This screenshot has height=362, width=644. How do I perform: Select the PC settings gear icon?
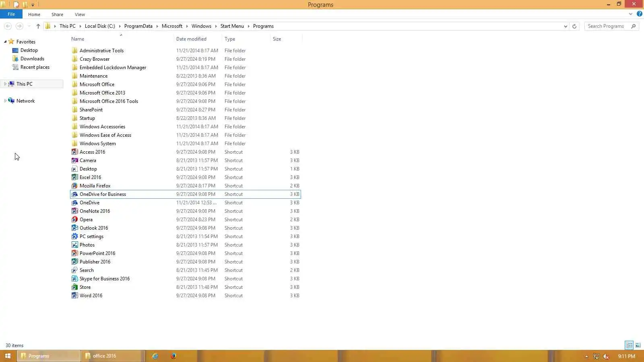[74, 237]
